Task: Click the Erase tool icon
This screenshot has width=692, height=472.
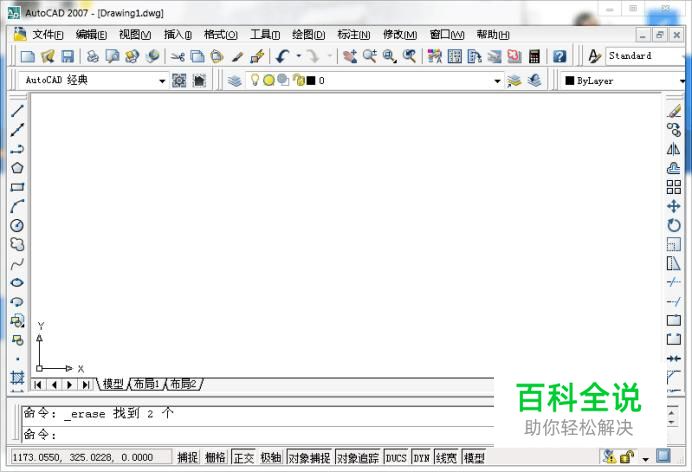Action: pos(674,111)
